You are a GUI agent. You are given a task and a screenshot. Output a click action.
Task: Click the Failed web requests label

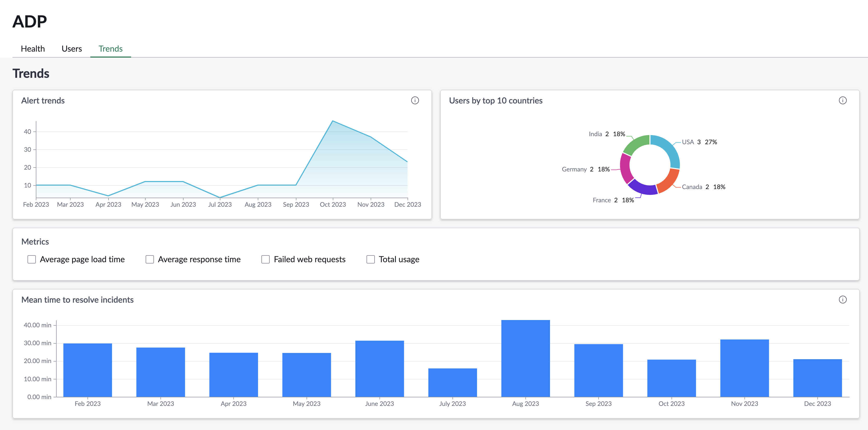point(310,259)
